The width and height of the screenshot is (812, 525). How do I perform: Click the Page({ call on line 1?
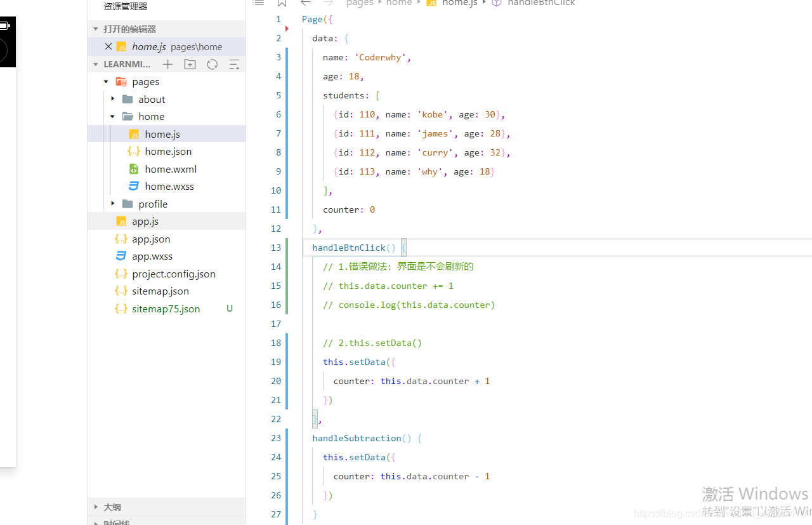317,19
